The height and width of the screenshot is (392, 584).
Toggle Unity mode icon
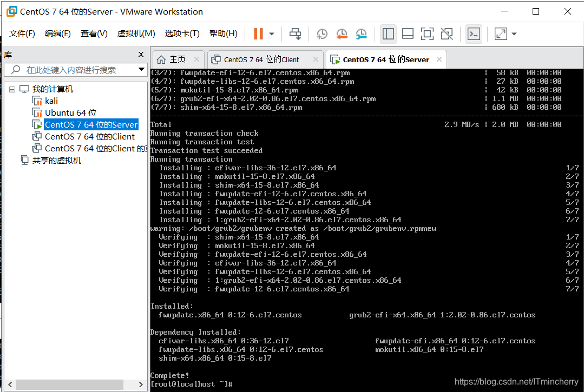447,34
